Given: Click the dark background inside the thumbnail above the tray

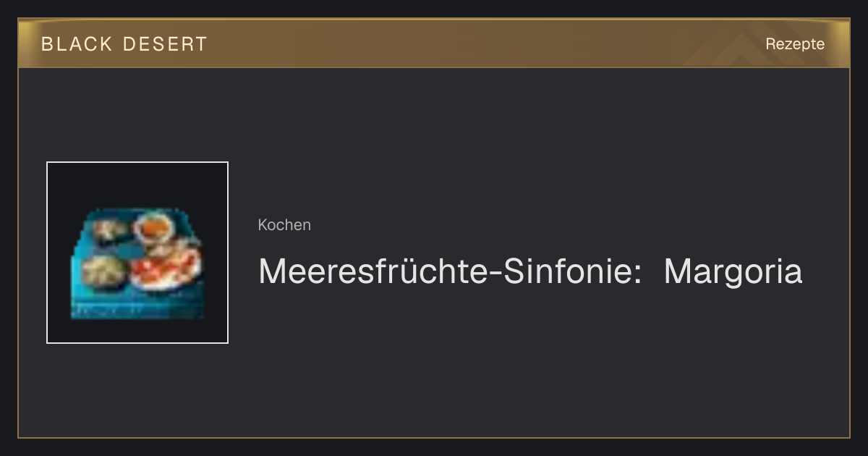Looking at the screenshot, I should pyautogui.click(x=137, y=185).
